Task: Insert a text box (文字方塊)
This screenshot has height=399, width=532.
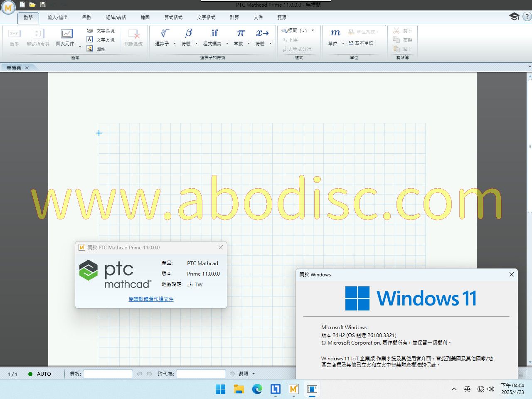Action: tap(101, 39)
